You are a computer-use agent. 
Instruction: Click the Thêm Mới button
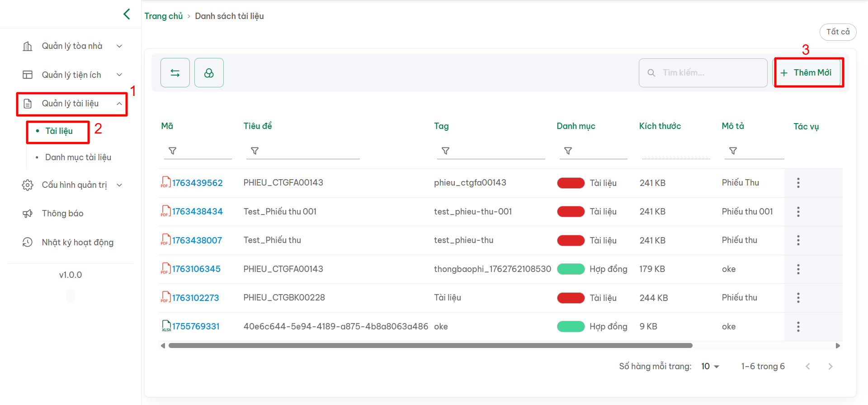[807, 73]
